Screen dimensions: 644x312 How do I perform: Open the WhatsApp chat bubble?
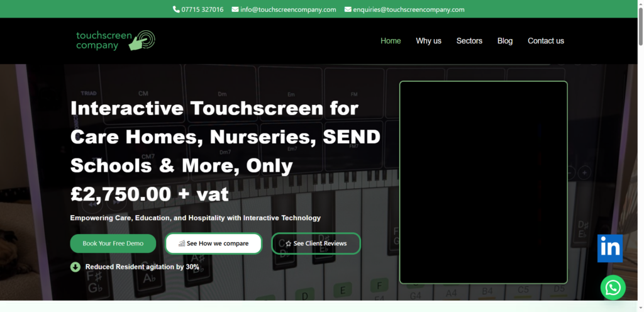pos(613,287)
